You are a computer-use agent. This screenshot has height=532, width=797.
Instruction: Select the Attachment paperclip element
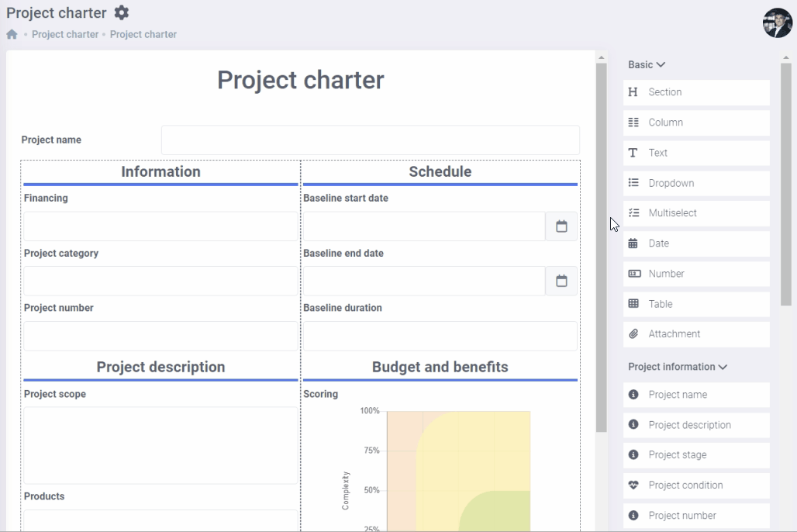click(633, 334)
